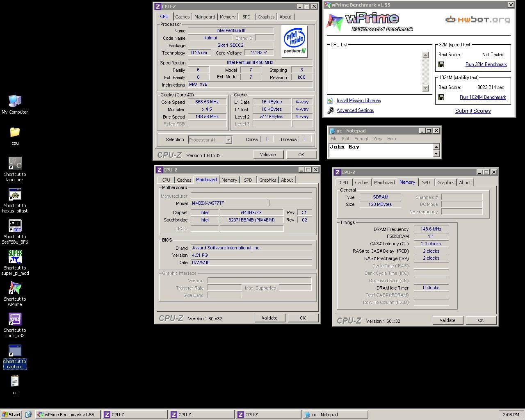The height and width of the screenshot is (420, 525).
Task: Click the Internet Explorer quick launch icon
Action: pos(28,415)
